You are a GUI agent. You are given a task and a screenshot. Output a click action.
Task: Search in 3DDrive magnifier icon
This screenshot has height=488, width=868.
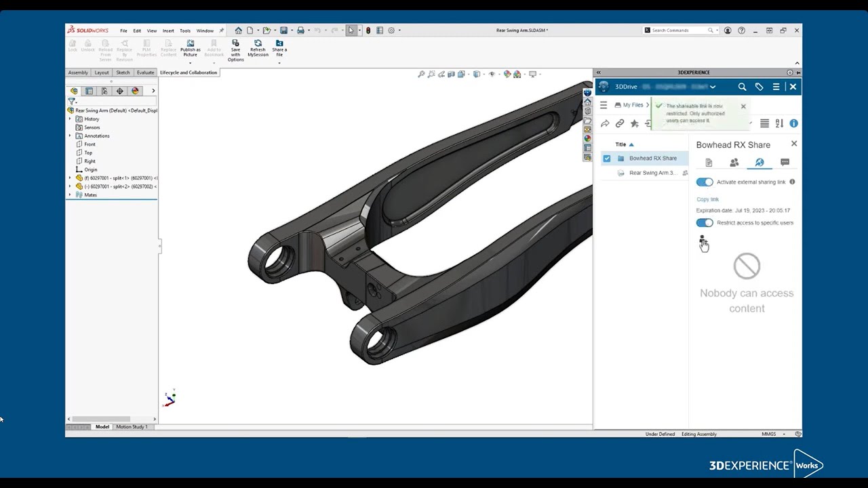click(x=742, y=87)
